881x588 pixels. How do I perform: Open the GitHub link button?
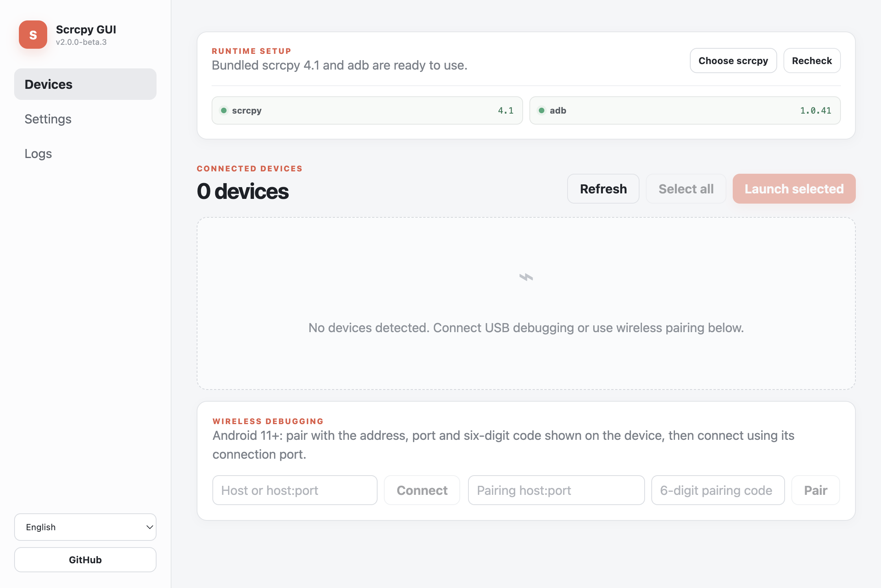pyautogui.click(x=85, y=560)
